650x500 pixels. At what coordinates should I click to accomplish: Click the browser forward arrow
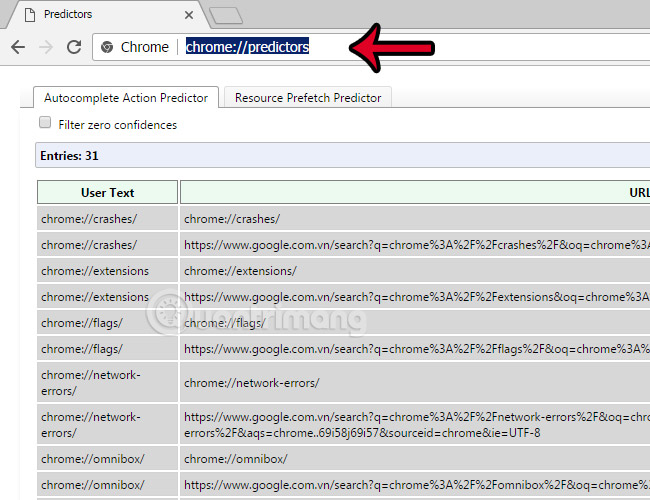pos(46,47)
